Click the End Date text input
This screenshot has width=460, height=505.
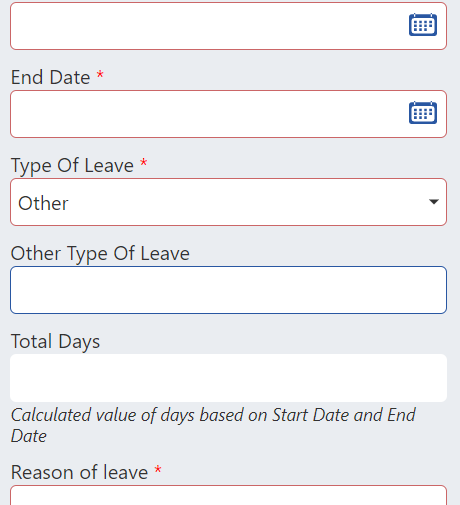[x=228, y=114]
